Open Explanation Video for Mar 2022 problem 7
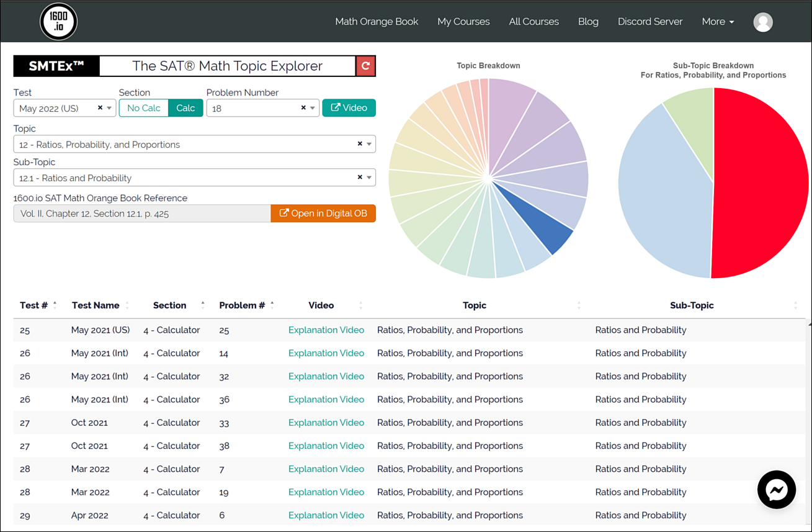812x532 pixels. point(326,469)
